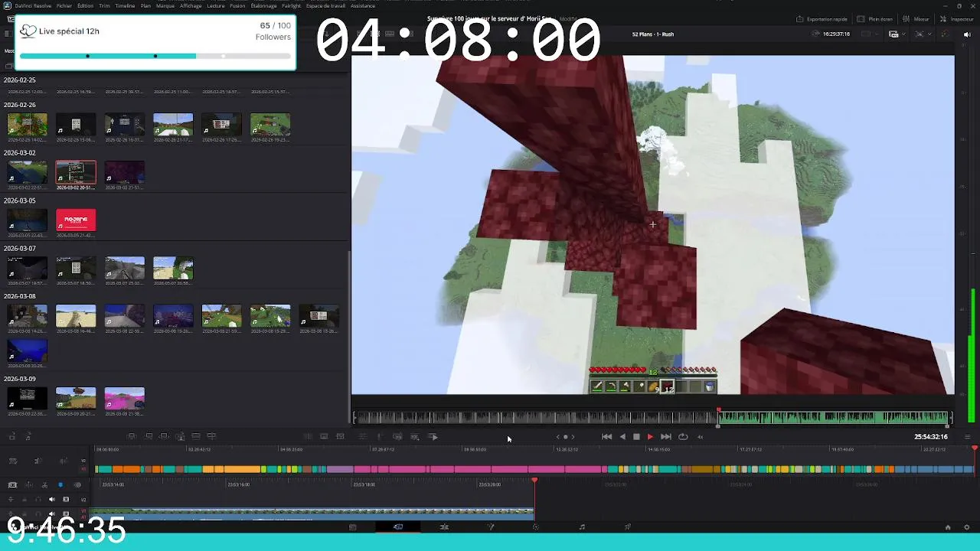Select the pink landscape thumbnail under 2026-03-09
This screenshot has height=551, width=980.
click(125, 399)
